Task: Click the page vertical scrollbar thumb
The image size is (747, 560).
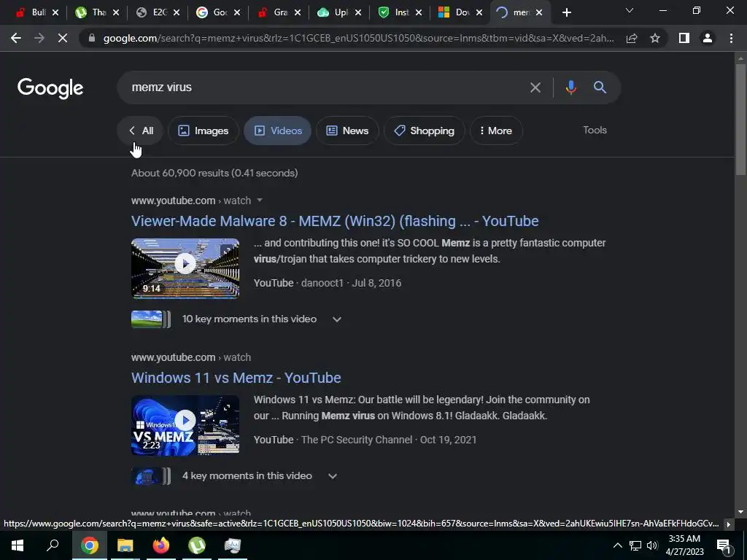Action: coord(740,119)
